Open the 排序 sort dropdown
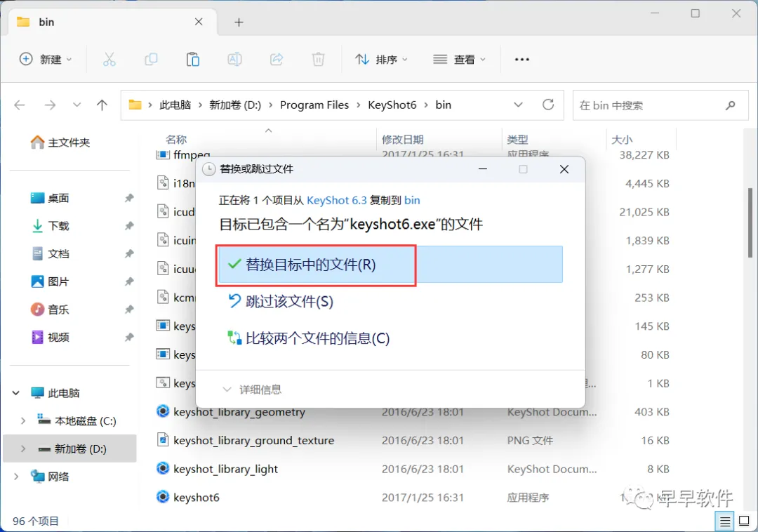This screenshot has height=532, width=758. point(381,60)
